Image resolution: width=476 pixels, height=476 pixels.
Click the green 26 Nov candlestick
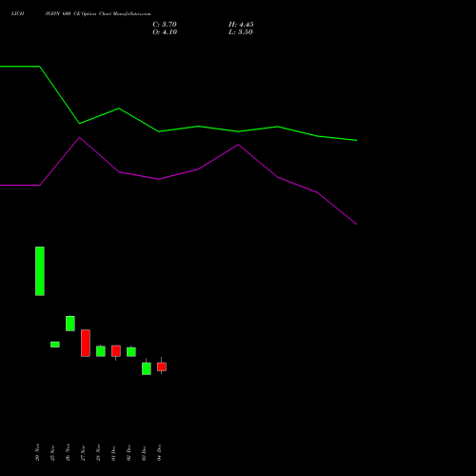[x=70, y=324]
